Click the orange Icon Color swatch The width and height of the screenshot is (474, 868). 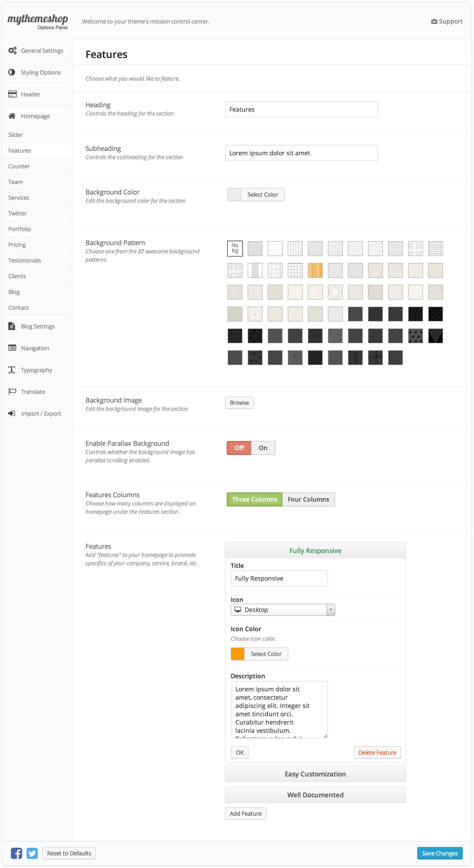pos(238,654)
